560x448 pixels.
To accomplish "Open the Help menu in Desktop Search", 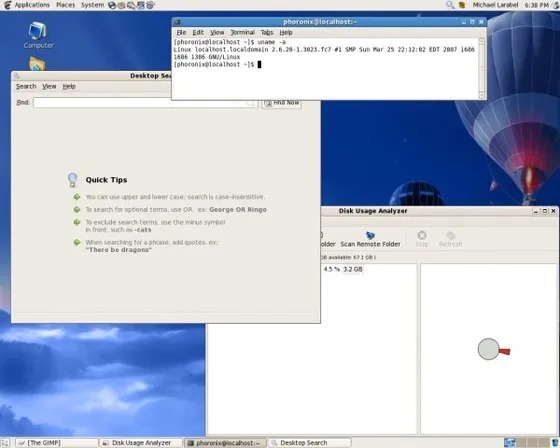I will point(69,86).
